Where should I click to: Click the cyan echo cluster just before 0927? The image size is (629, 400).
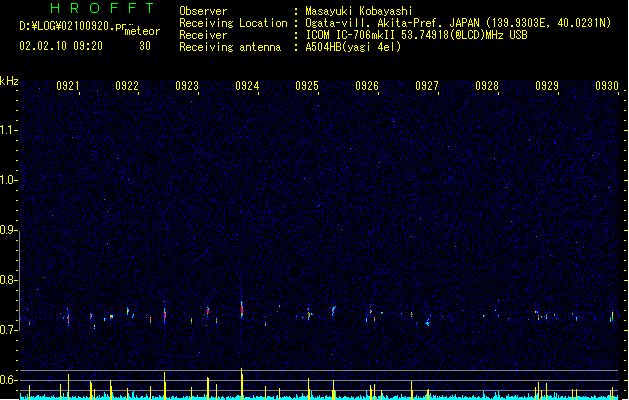[x=428, y=322]
